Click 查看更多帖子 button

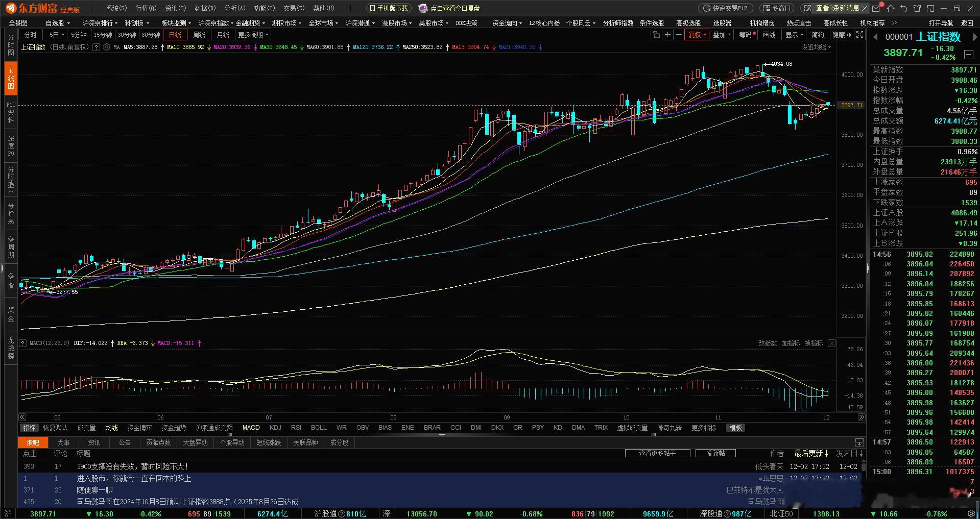[x=658, y=453]
